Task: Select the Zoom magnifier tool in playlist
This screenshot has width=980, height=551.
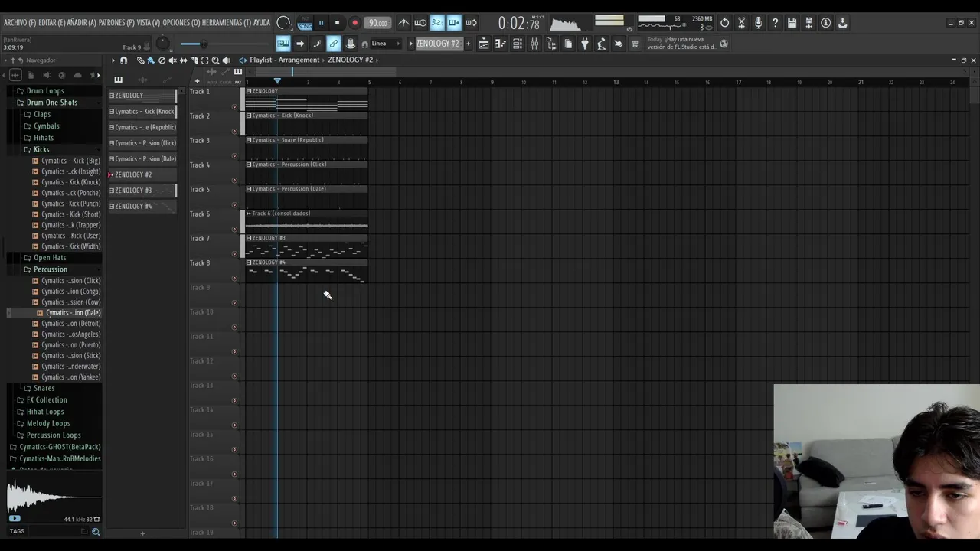Action: [x=215, y=60]
